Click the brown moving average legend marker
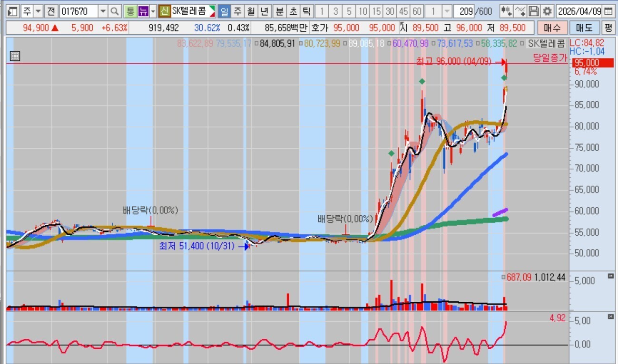Viewport: 618px width, 364px height. (302, 44)
